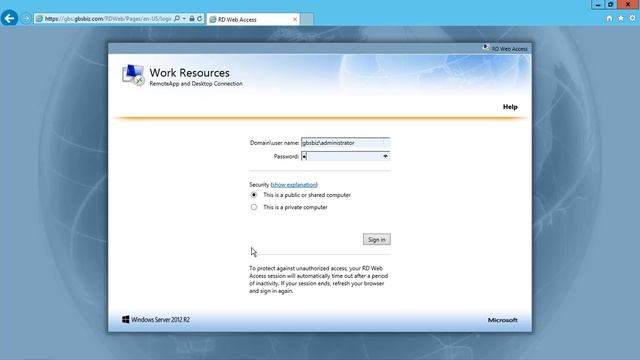Select This is a private computer
640x360 pixels.
pos(254,207)
